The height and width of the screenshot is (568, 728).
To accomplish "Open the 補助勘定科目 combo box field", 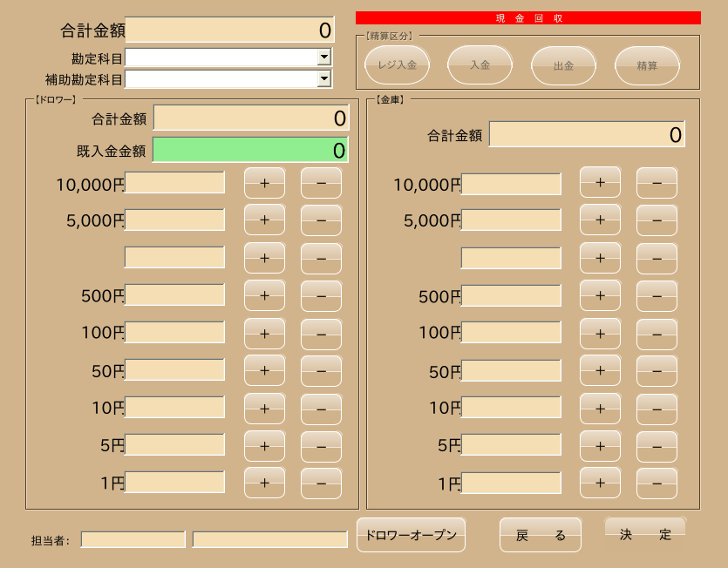I will point(228,79).
